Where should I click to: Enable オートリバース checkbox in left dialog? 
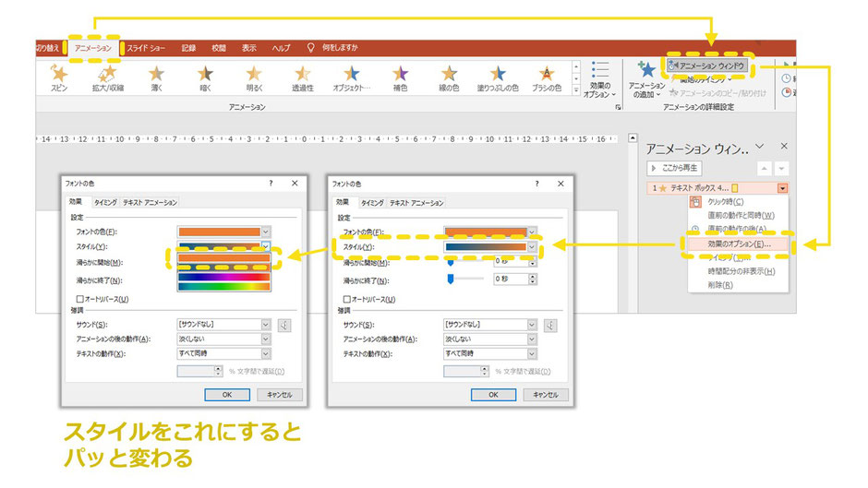coord(79,299)
